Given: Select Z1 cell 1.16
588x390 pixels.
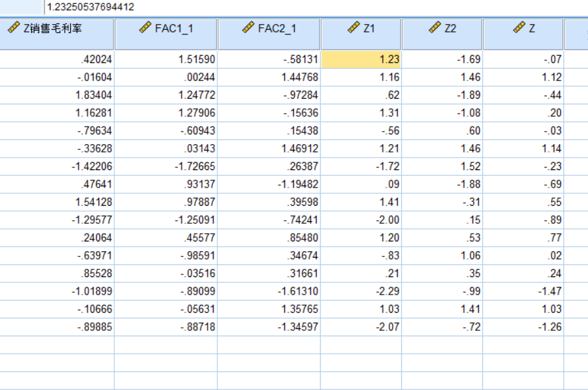Looking at the screenshot, I should (361, 77).
